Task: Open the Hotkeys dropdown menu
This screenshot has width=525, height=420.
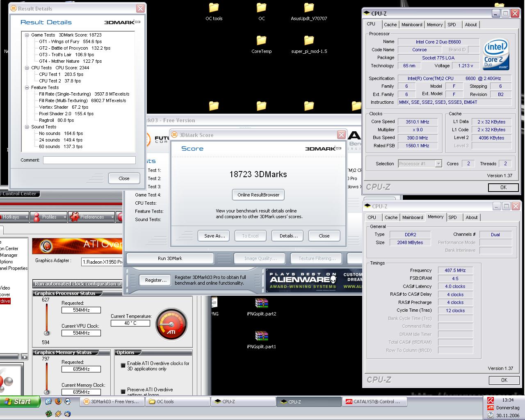Action: coord(26,217)
